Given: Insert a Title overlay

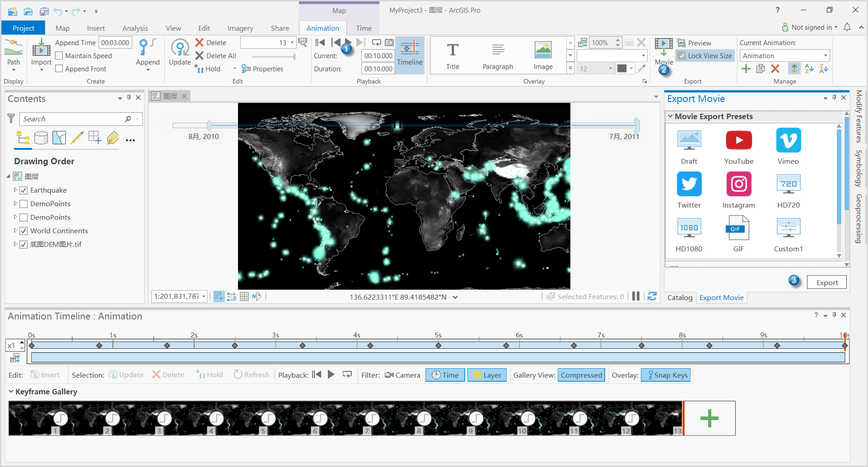Looking at the screenshot, I should (x=453, y=54).
